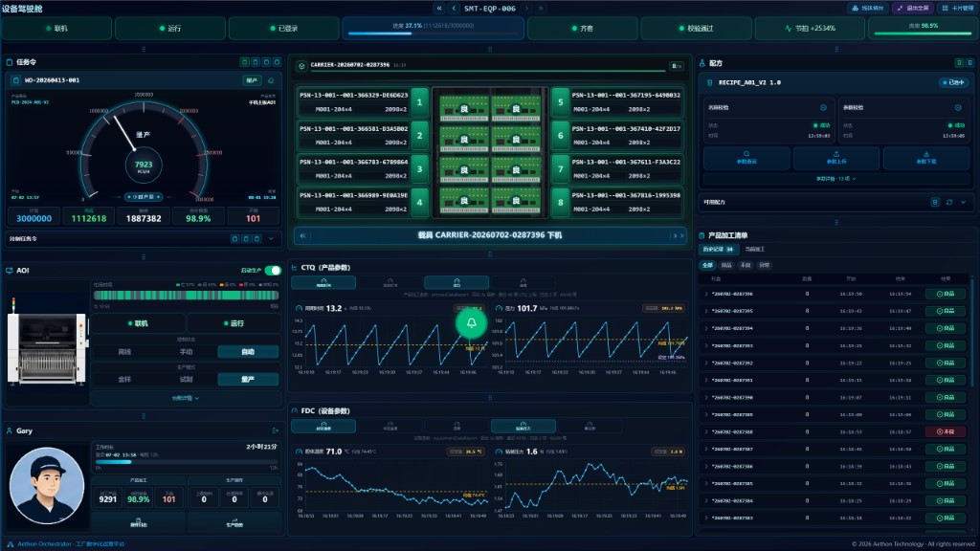The height and width of the screenshot is (551, 980).
Task: Go to previous equipment before SMT-EQP-006
Action: [454, 8]
